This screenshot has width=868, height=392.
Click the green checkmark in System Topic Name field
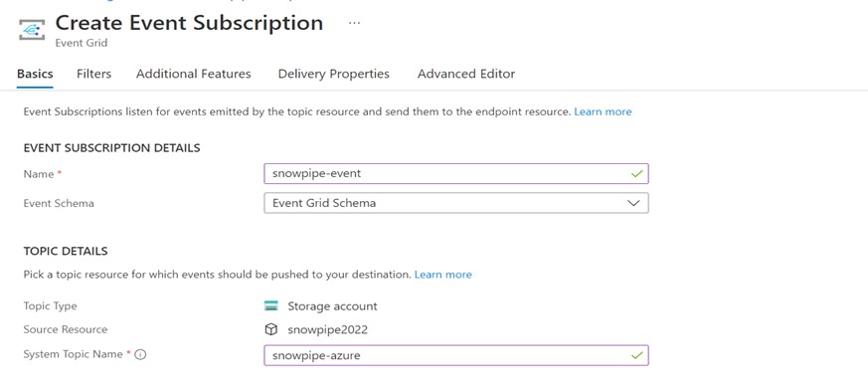[636, 355]
